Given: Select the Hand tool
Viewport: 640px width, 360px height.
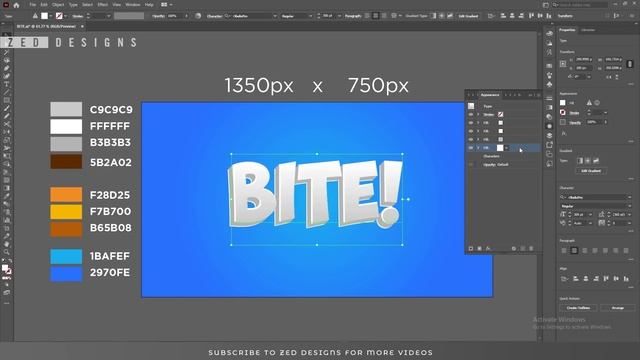Looking at the screenshot, I should (x=7, y=244).
